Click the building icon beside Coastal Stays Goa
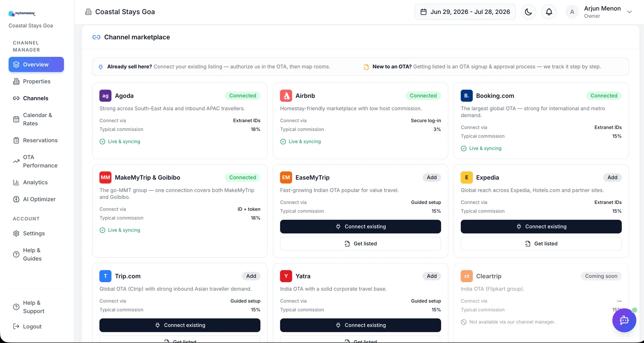The image size is (644, 343). coord(88,12)
